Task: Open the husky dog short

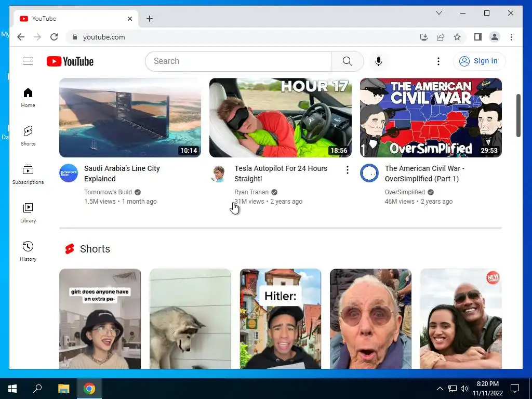Action: [x=190, y=318]
